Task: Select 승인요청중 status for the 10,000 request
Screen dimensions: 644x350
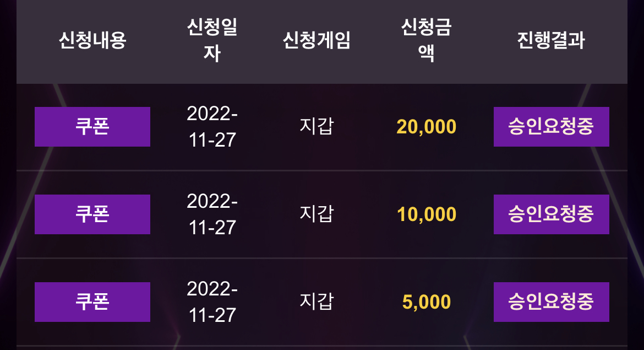Action: pos(551,214)
